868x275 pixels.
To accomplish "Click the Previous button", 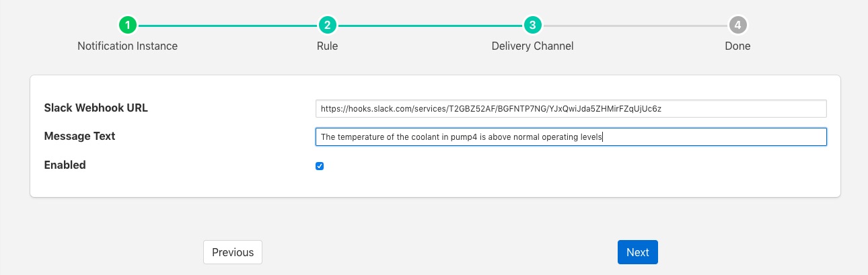I will [x=233, y=252].
